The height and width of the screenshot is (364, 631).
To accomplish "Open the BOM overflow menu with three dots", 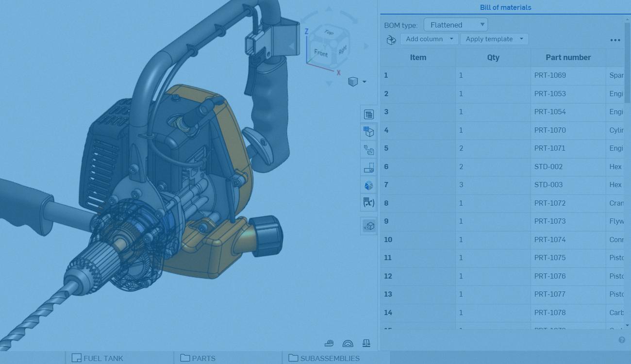I will click(615, 40).
